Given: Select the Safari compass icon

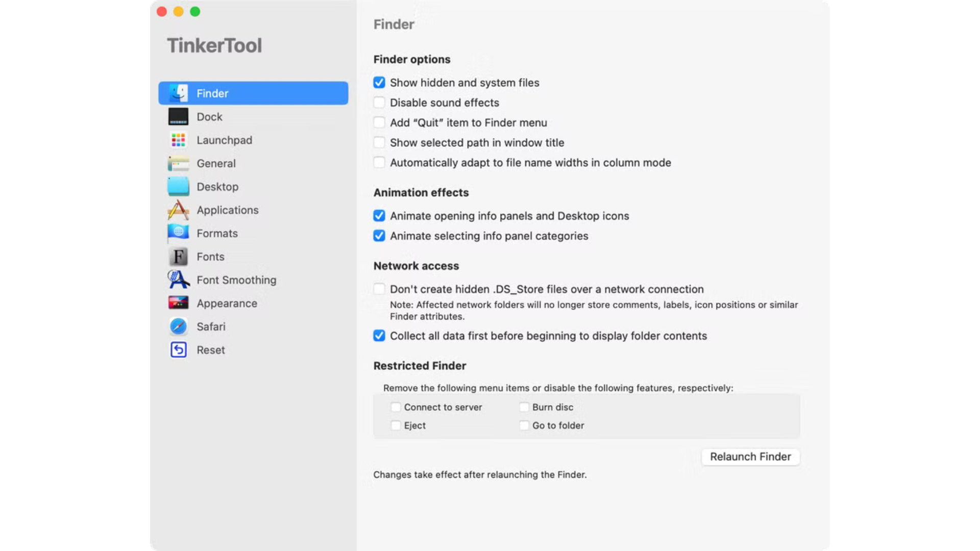Looking at the screenshot, I should tap(178, 327).
